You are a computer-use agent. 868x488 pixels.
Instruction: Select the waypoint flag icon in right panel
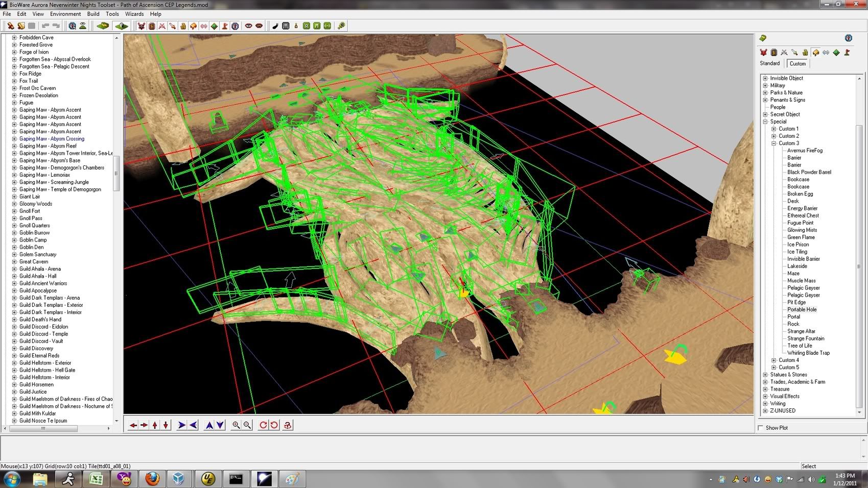(x=847, y=53)
